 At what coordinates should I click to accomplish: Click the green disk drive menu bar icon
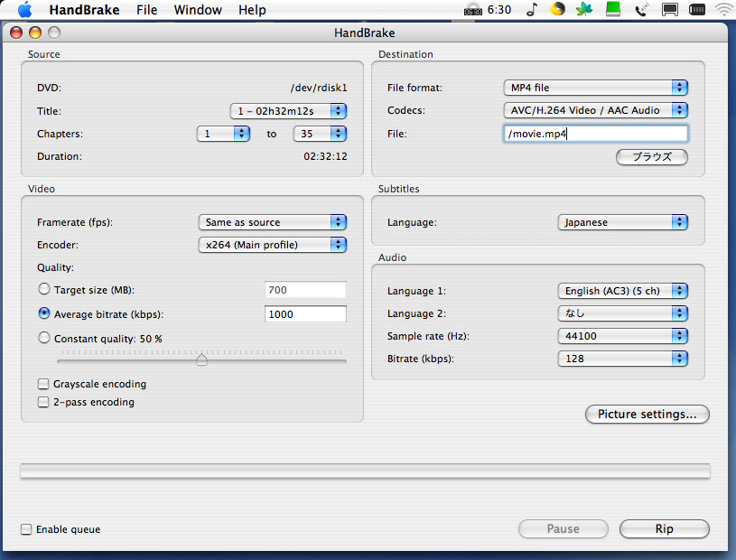point(614,10)
